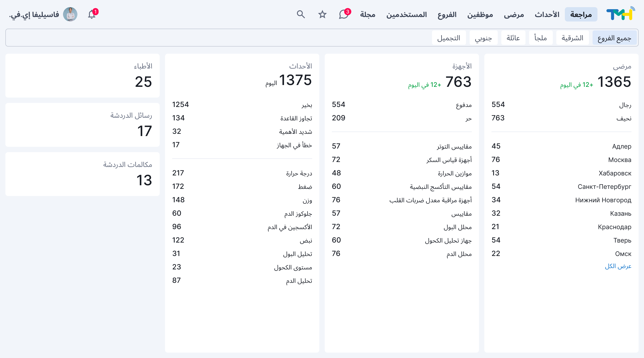644x358 pixels.
Task: Click the favorites star icon
Action: point(322,15)
